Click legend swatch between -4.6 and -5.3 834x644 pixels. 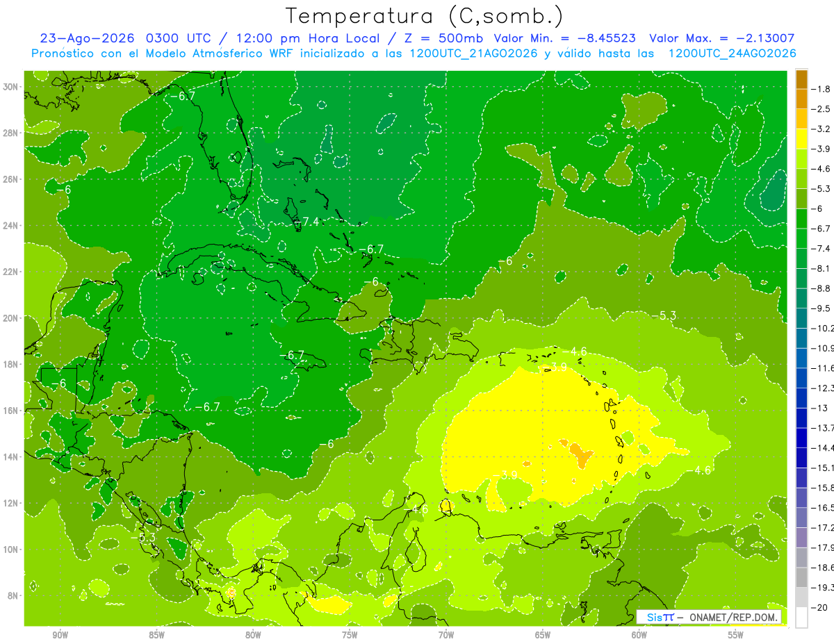click(801, 179)
